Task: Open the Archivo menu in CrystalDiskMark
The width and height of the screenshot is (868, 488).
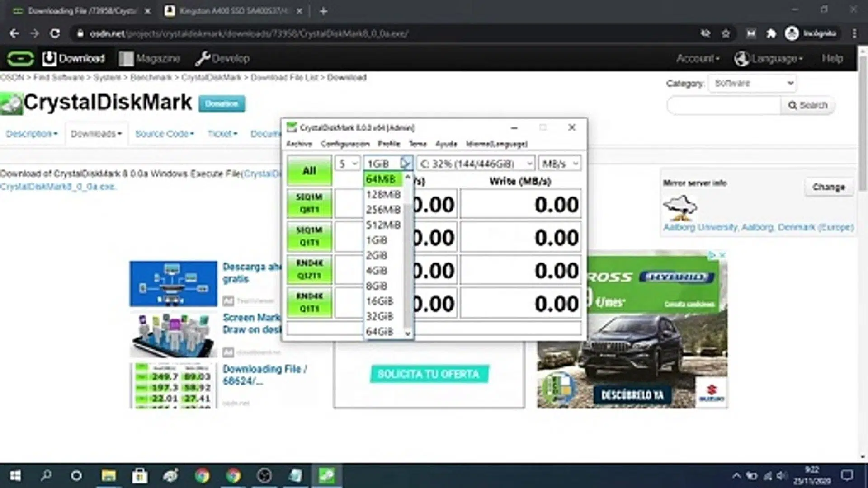Action: tap(299, 144)
